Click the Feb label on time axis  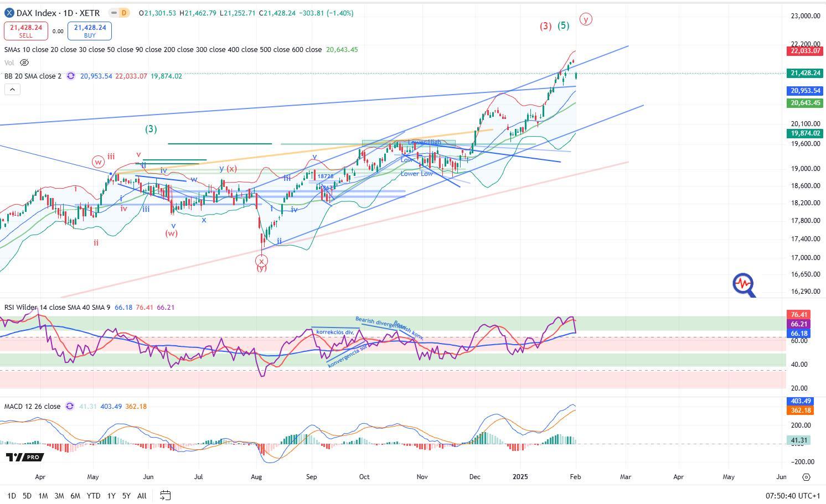[x=575, y=477]
